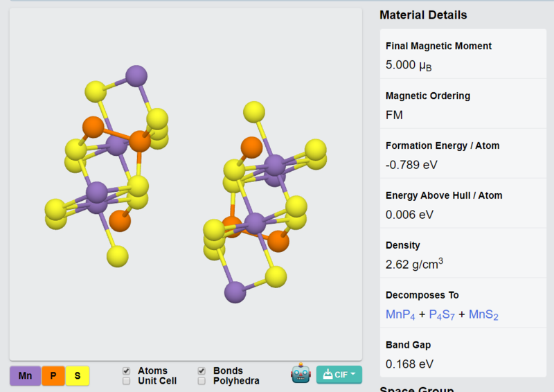Image resolution: width=554 pixels, height=392 pixels.
Task: Select the FM magnetic ordering value
Action: click(x=394, y=115)
